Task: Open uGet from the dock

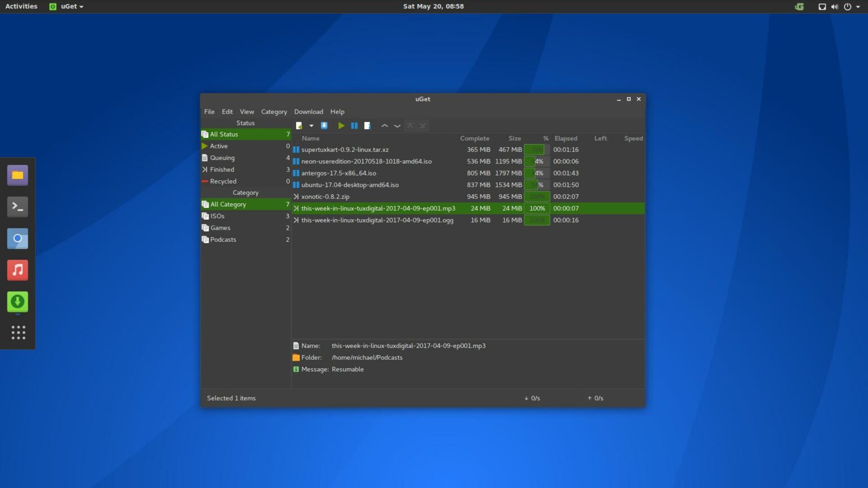Action: [x=18, y=302]
